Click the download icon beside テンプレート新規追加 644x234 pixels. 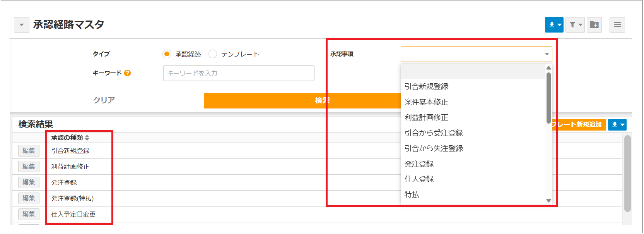click(615, 124)
